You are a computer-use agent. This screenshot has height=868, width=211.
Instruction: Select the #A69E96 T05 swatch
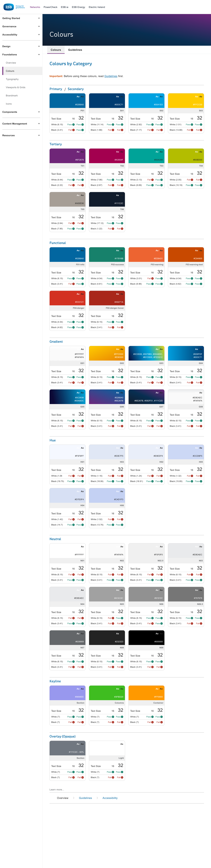pyautogui.click(x=67, y=199)
